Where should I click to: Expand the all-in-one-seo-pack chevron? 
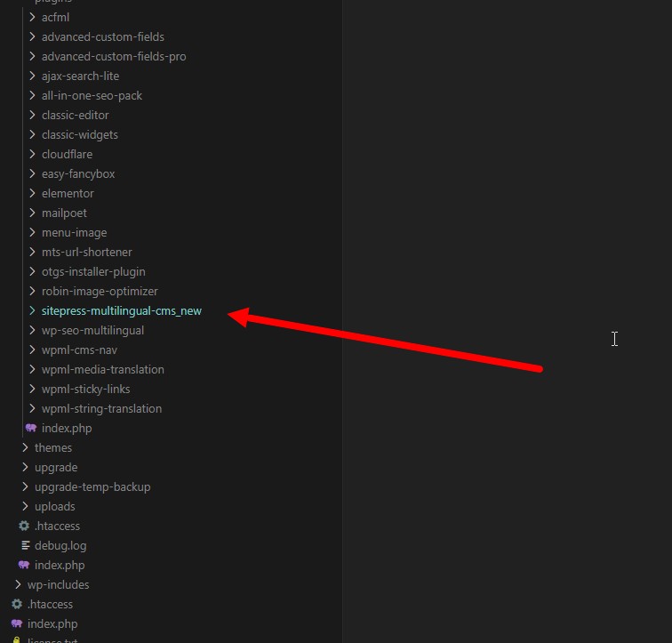click(x=32, y=95)
